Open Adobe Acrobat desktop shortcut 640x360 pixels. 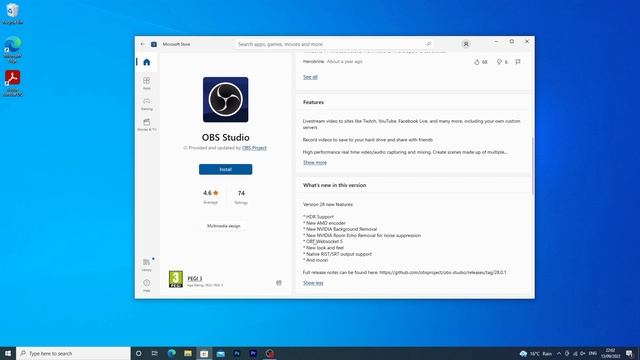(x=13, y=83)
